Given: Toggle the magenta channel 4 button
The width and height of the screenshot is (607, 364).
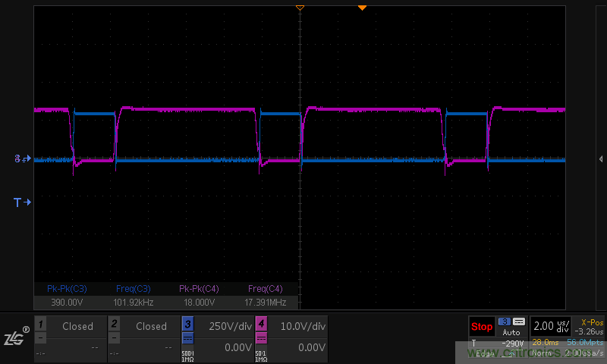Looking at the screenshot, I should (261, 323).
